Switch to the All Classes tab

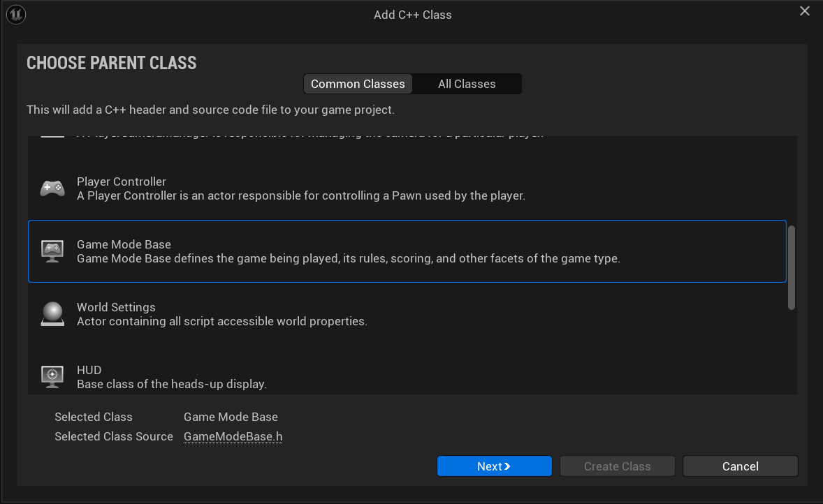coord(467,84)
